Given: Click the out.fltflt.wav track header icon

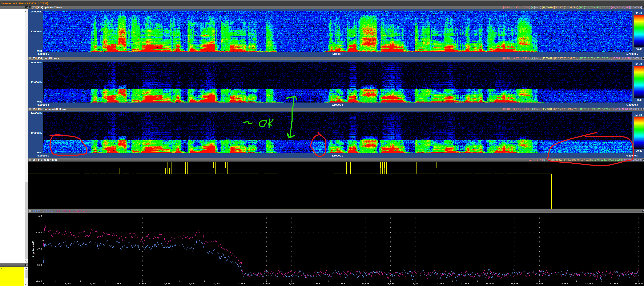Looking at the screenshot, I should click(x=30, y=58).
